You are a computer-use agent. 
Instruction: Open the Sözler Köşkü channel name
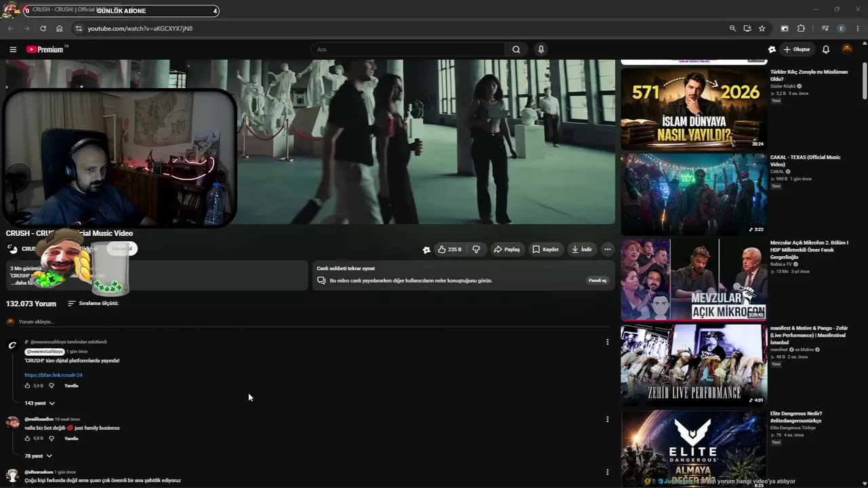(783, 86)
